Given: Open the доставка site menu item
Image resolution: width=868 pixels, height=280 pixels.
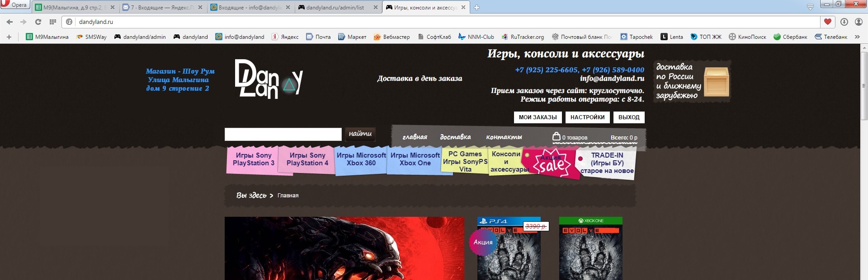Looking at the screenshot, I should [455, 137].
